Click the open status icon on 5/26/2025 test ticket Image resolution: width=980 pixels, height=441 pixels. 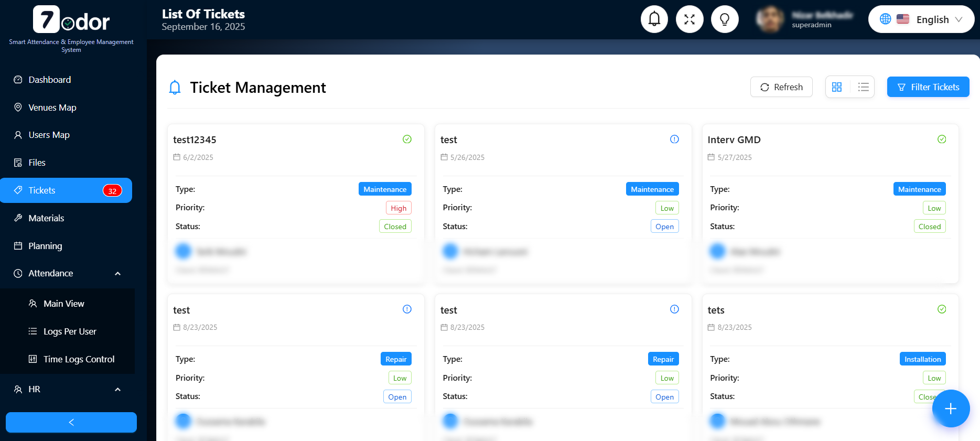[674, 139]
